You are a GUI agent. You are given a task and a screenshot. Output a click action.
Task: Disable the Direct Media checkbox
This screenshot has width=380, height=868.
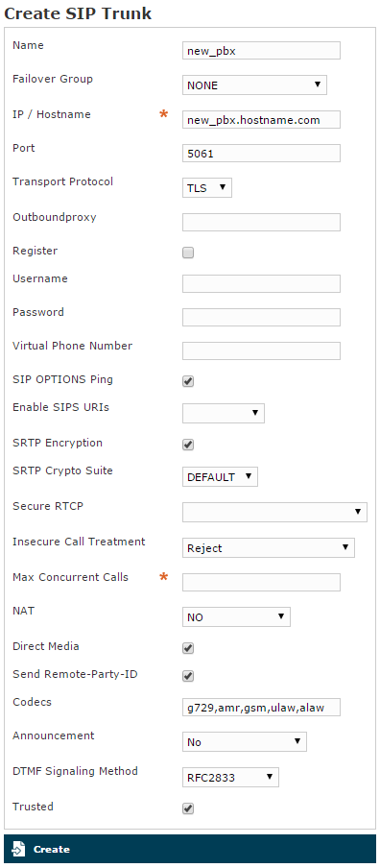click(x=188, y=648)
